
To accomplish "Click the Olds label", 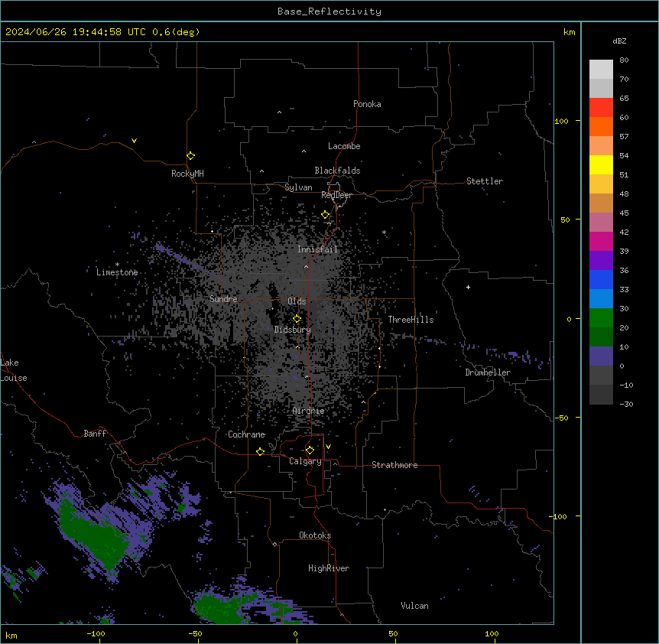I will click(297, 301).
